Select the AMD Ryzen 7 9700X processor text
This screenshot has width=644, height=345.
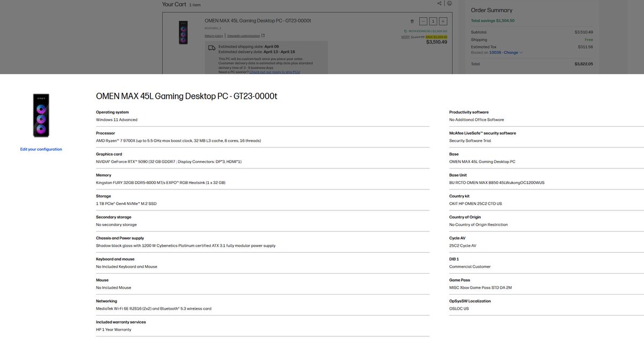178,141
